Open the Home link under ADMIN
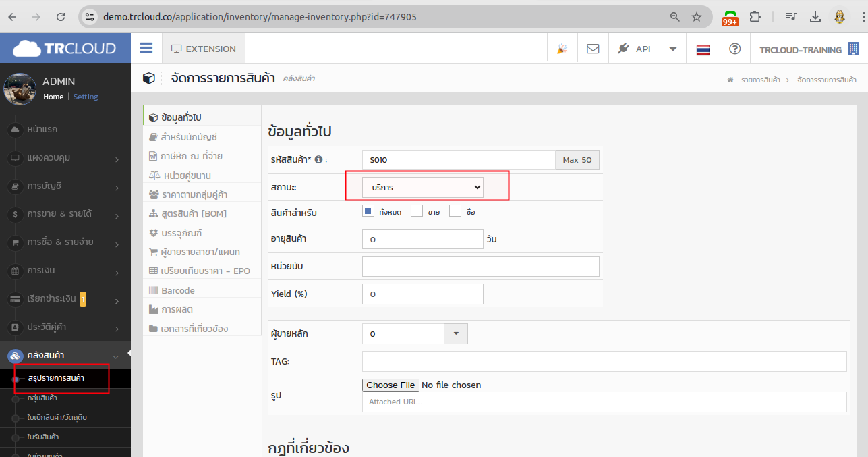The image size is (868, 457). coord(53,97)
